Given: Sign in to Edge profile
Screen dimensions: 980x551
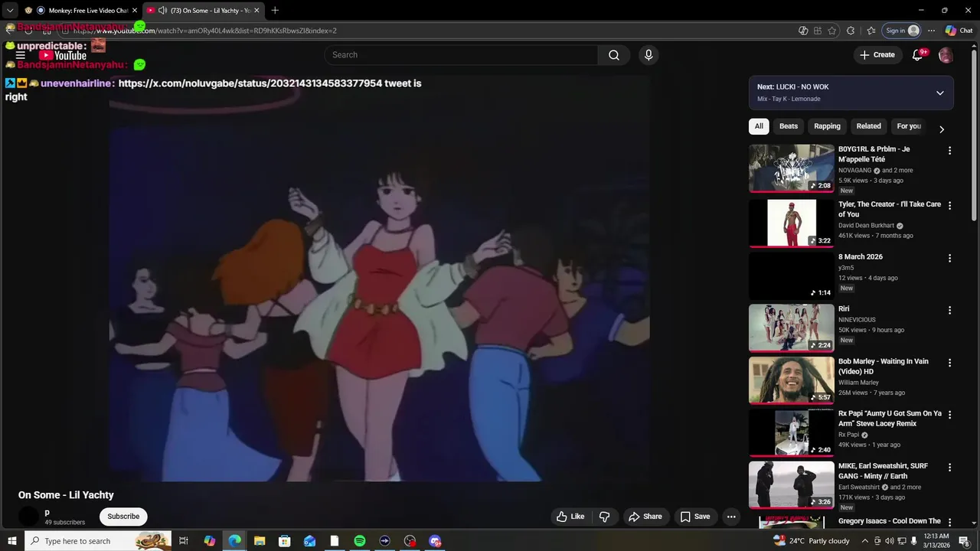Looking at the screenshot, I should pyautogui.click(x=902, y=31).
